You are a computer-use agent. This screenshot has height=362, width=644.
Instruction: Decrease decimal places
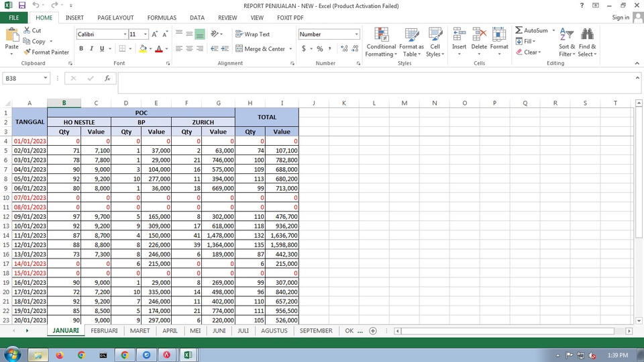355,48
